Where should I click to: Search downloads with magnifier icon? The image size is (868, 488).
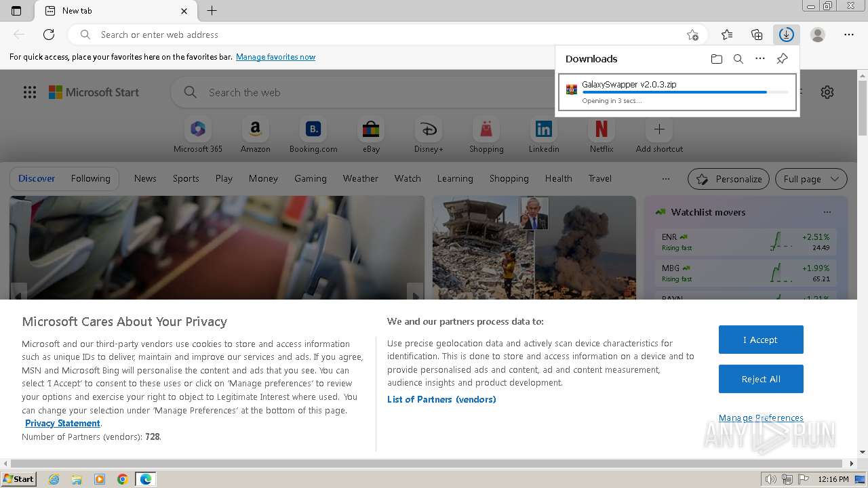point(738,59)
